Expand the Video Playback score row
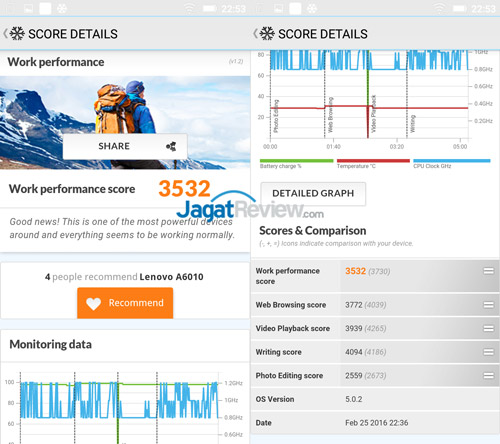This screenshot has width=500, height=444. click(x=489, y=328)
